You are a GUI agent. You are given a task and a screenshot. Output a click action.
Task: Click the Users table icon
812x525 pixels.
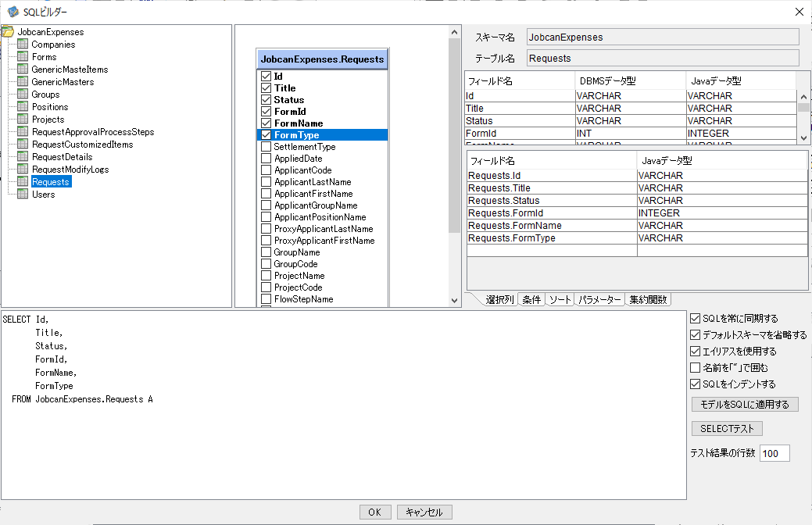[23, 194]
